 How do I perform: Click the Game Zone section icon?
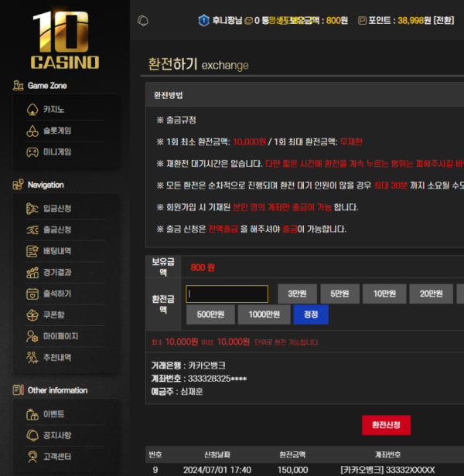(19, 86)
